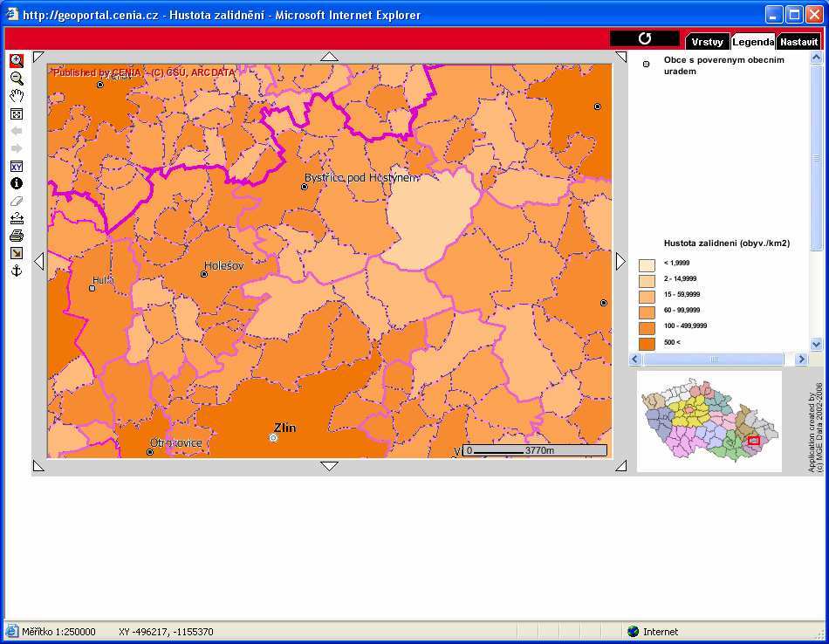
Task: Zoom to full map extent
Action: 17,113
